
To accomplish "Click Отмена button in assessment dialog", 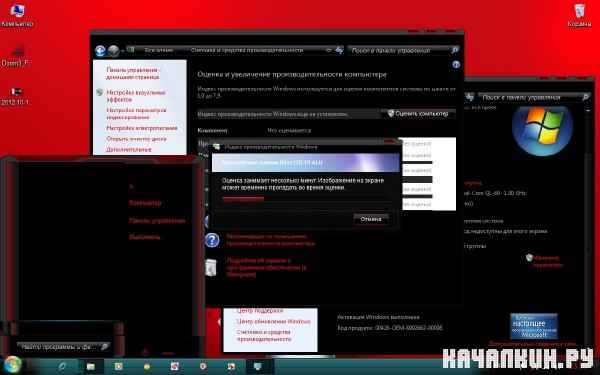I will pyautogui.click(x=371, y=219).
